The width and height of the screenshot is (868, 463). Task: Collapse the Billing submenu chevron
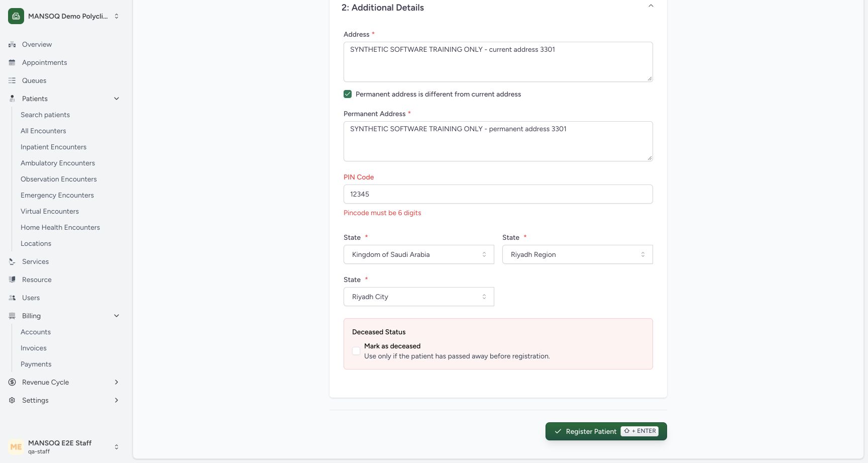117,316
